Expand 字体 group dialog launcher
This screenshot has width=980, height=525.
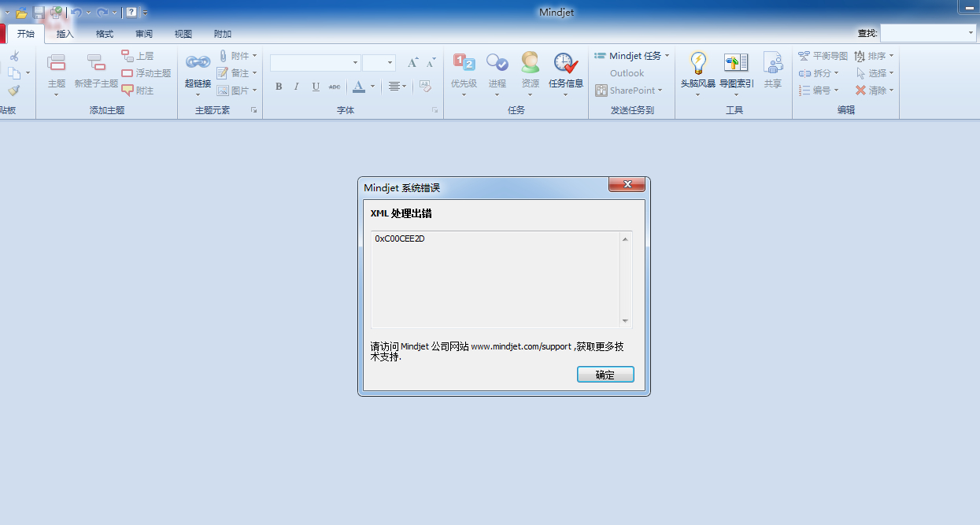click(435, 111)
